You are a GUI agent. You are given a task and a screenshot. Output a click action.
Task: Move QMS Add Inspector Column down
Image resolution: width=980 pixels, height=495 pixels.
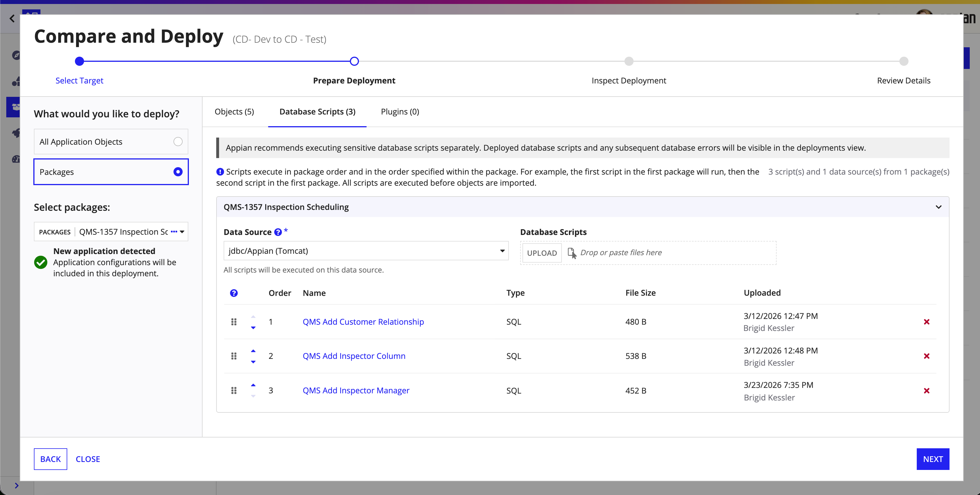coord(253,362)
